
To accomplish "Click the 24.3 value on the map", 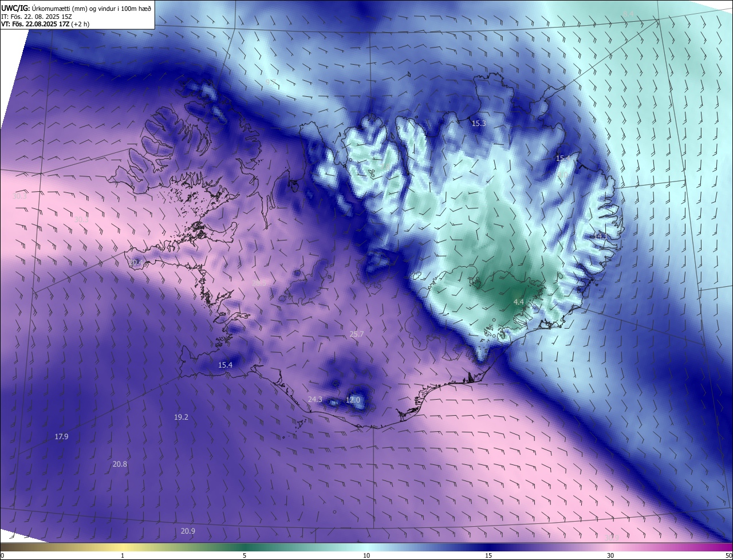I will click(315, 399).
